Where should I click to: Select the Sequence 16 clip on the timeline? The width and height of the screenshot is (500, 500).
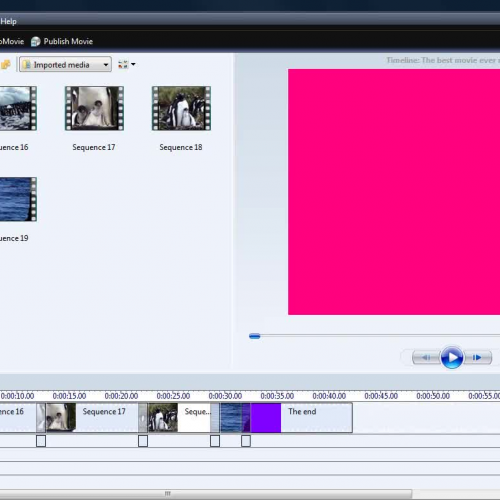[x=18, y=418]
